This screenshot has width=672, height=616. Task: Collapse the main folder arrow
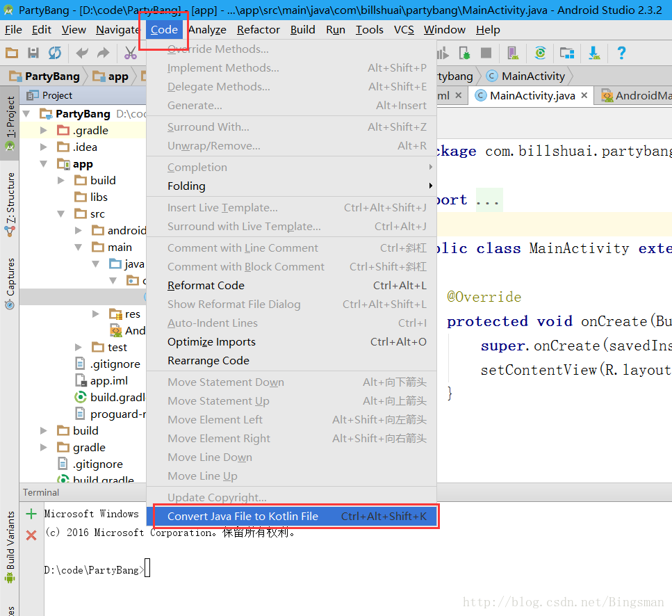[78, 248]
